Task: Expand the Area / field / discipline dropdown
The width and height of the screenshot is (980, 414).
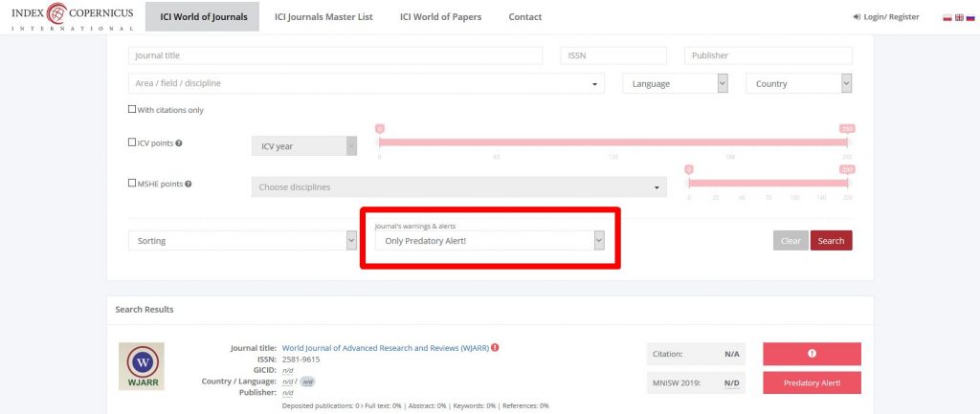Action: (x=367, y=84)
